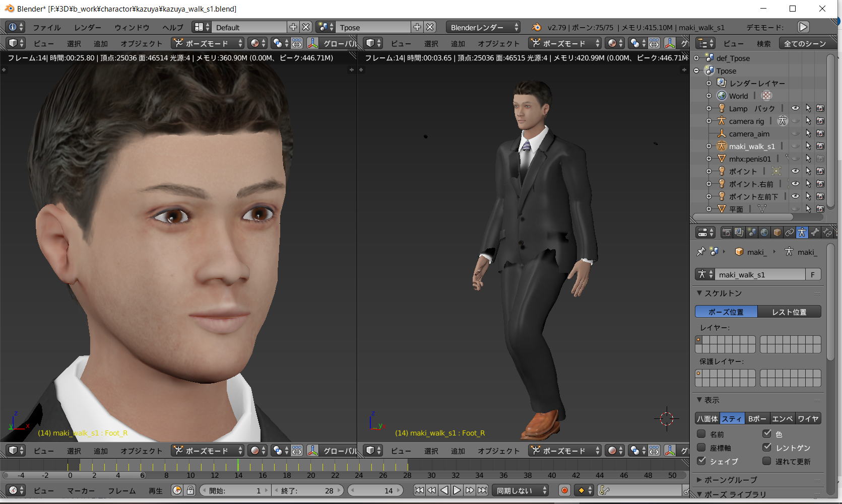Click the 終了 end frame field

tap(307, 490)
